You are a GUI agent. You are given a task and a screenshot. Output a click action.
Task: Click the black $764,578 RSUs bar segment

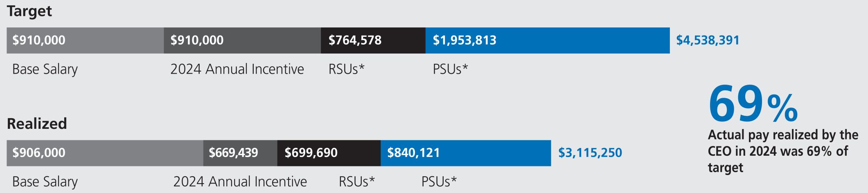tap(373, 40)
